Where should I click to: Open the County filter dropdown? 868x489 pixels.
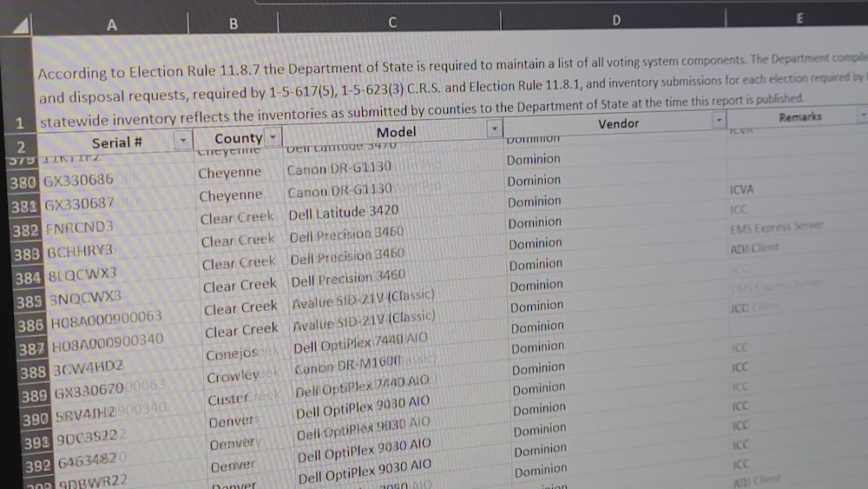[x=273, y=136]
